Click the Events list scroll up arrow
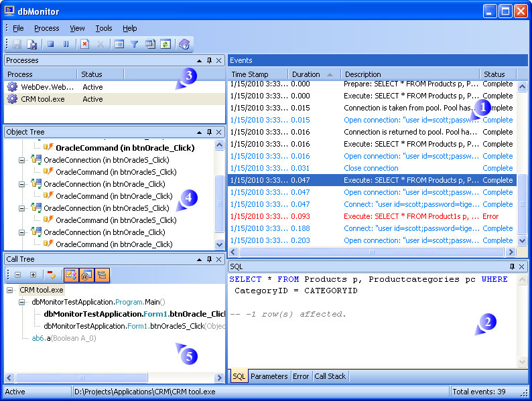 tap(522, 87)
